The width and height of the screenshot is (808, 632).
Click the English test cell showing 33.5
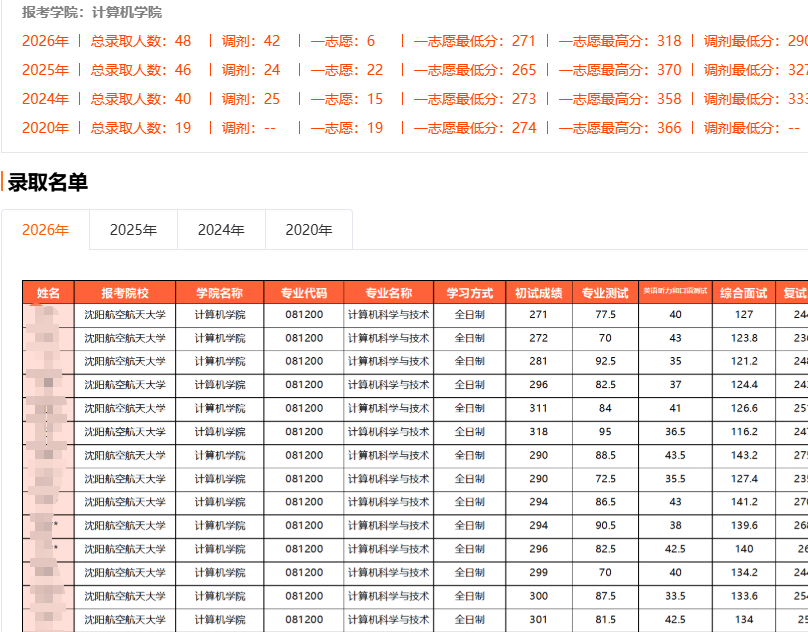tap(675, 596)
